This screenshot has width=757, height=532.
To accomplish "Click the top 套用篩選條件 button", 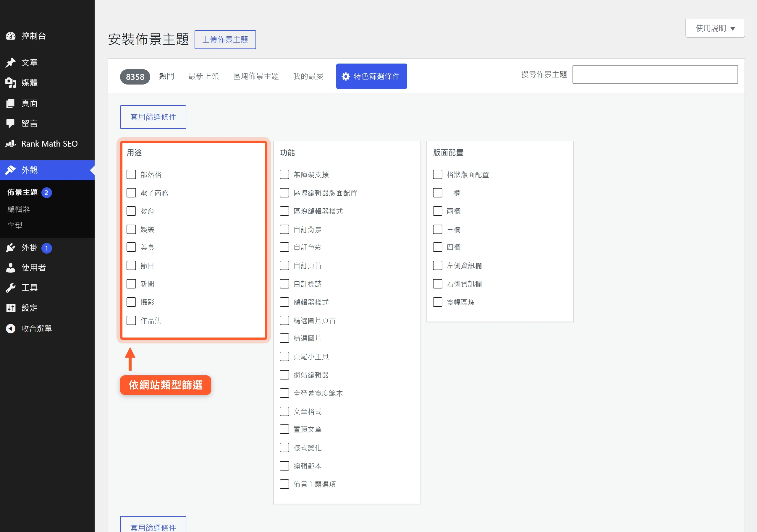I will [153, 117].
